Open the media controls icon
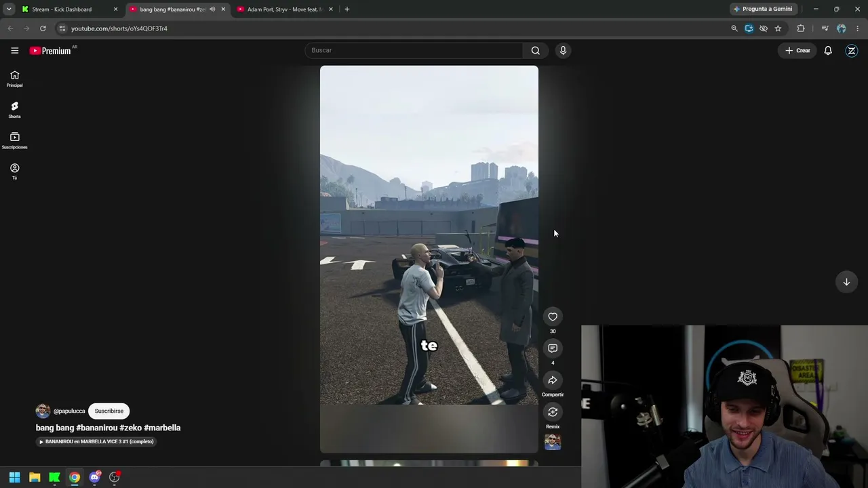The height and width of the screenshot is (488, 868). [825, 28]
